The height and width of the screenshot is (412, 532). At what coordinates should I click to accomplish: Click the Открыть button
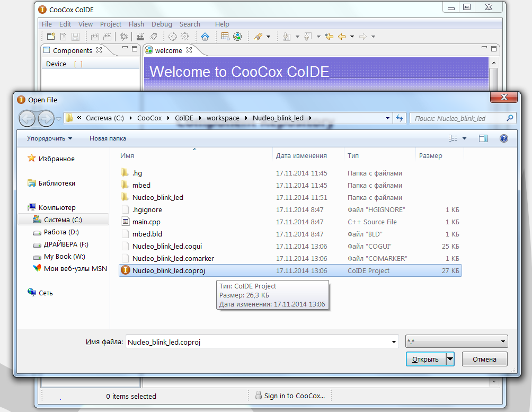tap(425, 359)
